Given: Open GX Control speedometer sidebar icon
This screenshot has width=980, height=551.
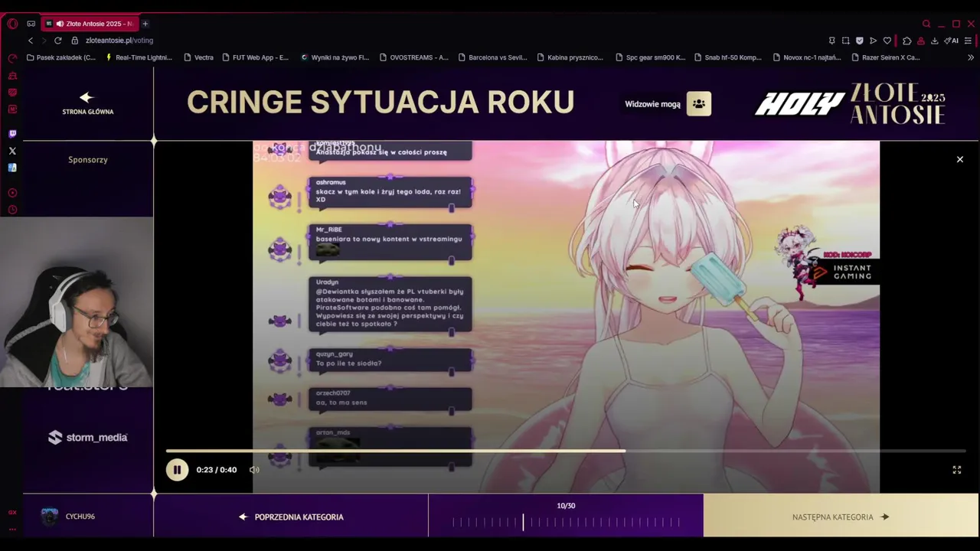Looking at the screenshot, I should point(12,59).
